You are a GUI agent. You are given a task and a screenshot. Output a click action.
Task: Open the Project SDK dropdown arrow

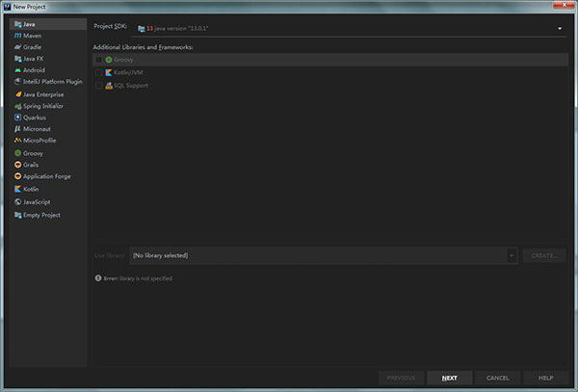point(560,28)
